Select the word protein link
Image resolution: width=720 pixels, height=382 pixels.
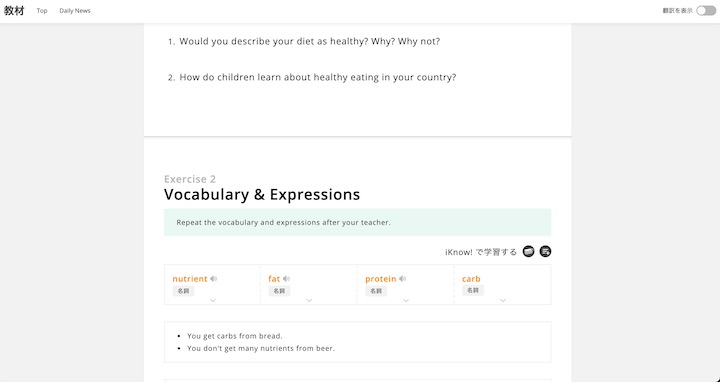[381, 279]
